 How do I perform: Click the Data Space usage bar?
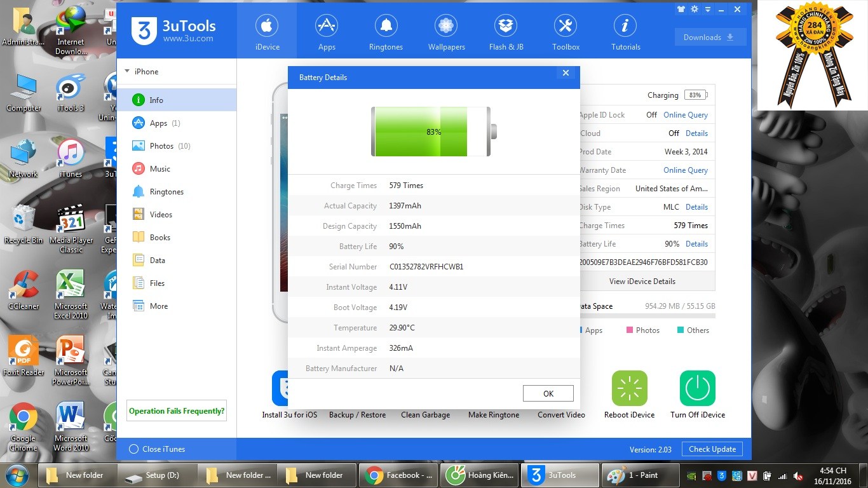pyautogui.click(x=647, y=316)
